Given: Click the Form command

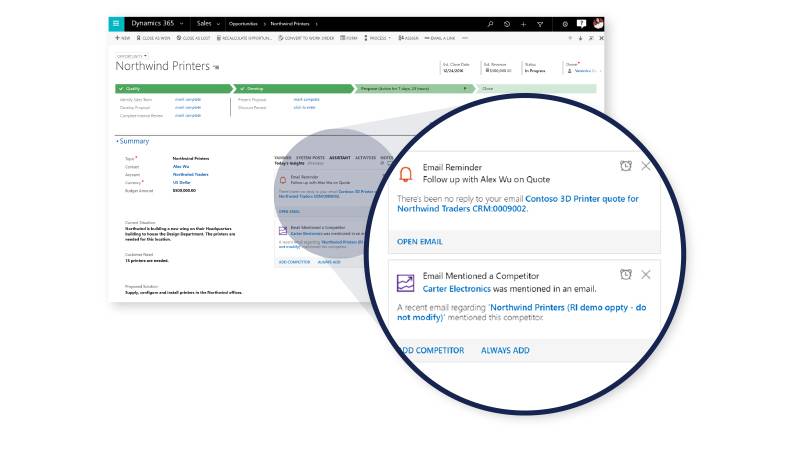Looking at the screenshot, I should click(x=349, y=38).
